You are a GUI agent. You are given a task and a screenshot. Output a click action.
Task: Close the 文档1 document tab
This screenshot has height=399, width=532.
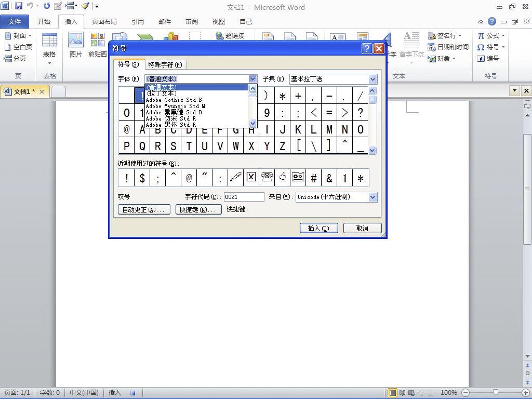42,91
